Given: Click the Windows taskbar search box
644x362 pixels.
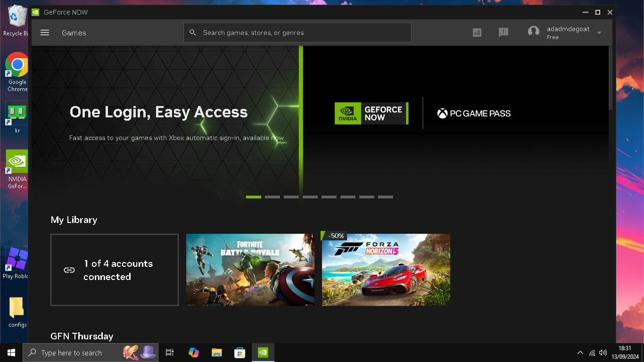Looking at the screenshot, I should point(91,353).
